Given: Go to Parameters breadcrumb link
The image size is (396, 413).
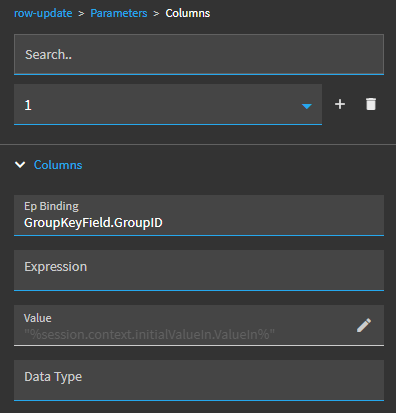Looking at the screenshot, I should pyautogui.click(x=119, y=13).
